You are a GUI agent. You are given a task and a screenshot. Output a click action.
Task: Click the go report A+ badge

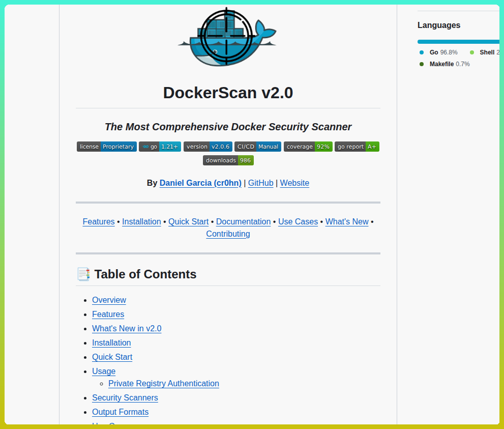click(357, 147)
